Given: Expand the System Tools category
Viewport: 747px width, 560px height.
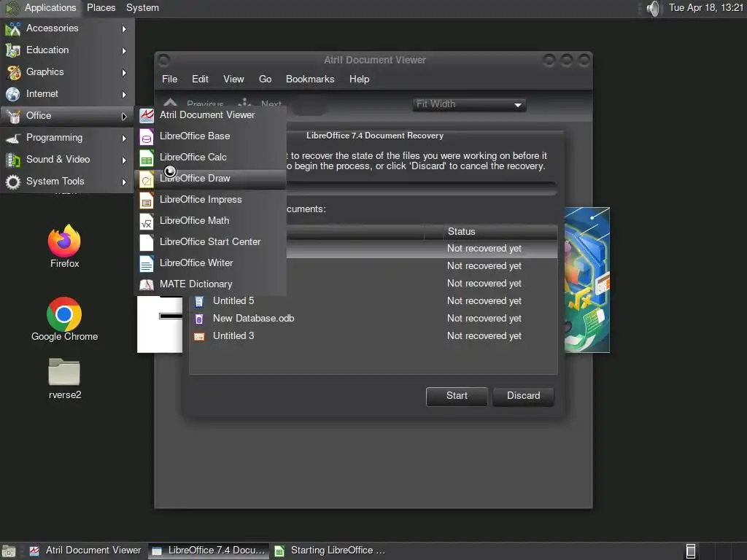Looking at the screenshot, I should (x=66, y=182).
